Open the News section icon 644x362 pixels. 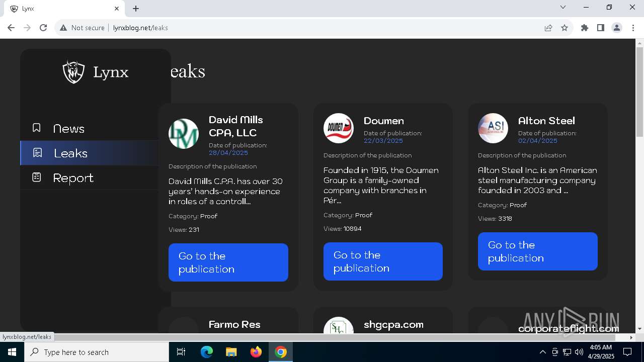[36, 128]
